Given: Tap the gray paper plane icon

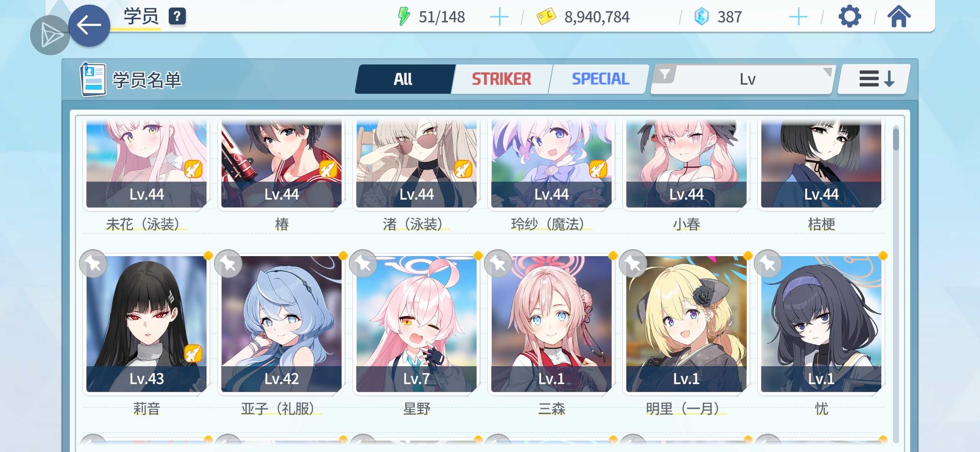Looking at the screenshot, I should pos(50,35).
